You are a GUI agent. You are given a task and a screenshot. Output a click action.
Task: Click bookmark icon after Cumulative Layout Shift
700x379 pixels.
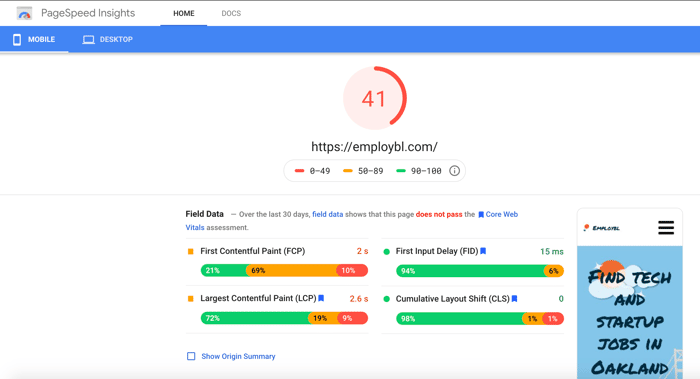[514, 299]
